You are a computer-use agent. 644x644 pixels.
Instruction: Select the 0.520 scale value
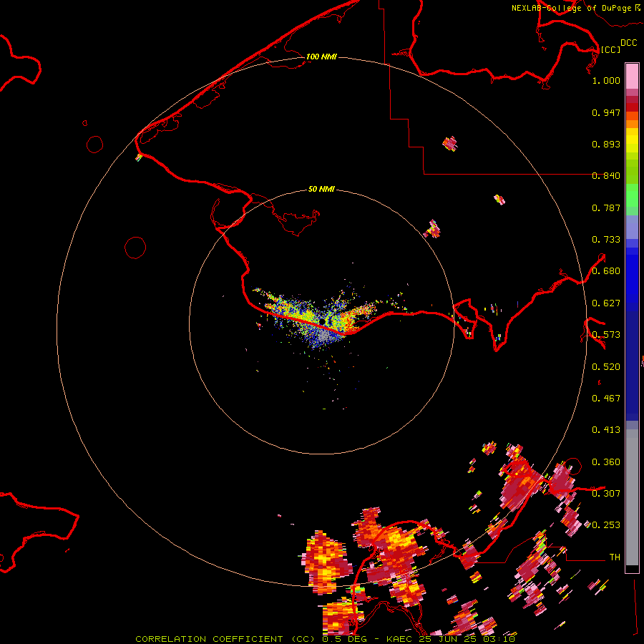606,367
